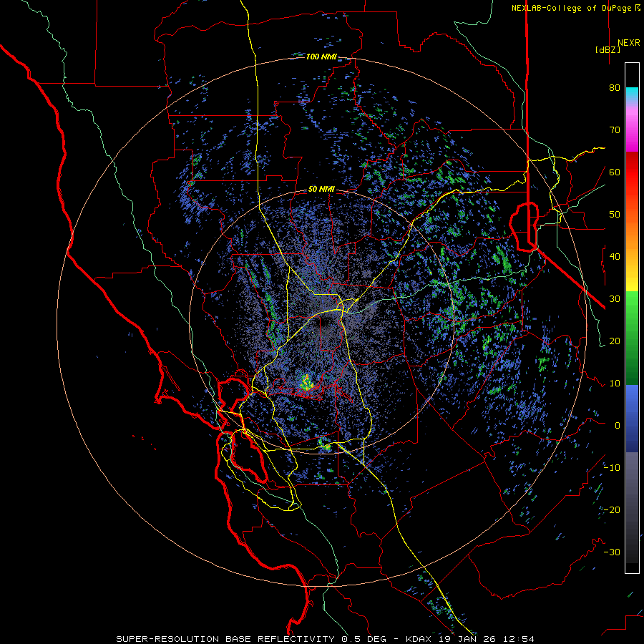Click the 80 value on the dBZ scale
Screen dimensions: 644x644
tap(615, 87)
